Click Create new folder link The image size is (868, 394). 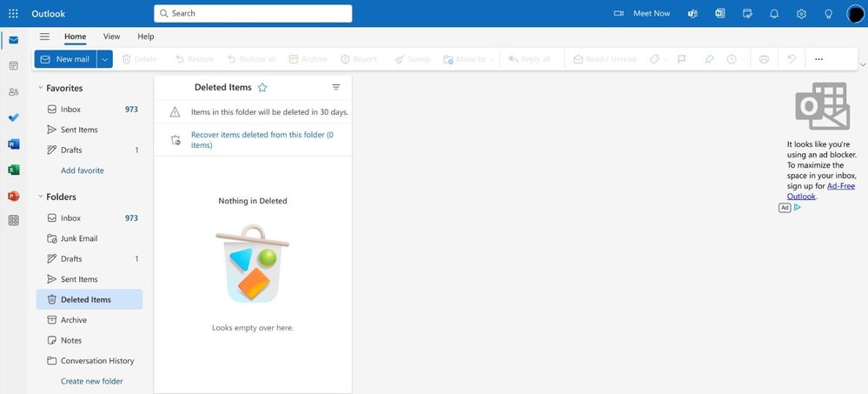[x=92, y=381]
